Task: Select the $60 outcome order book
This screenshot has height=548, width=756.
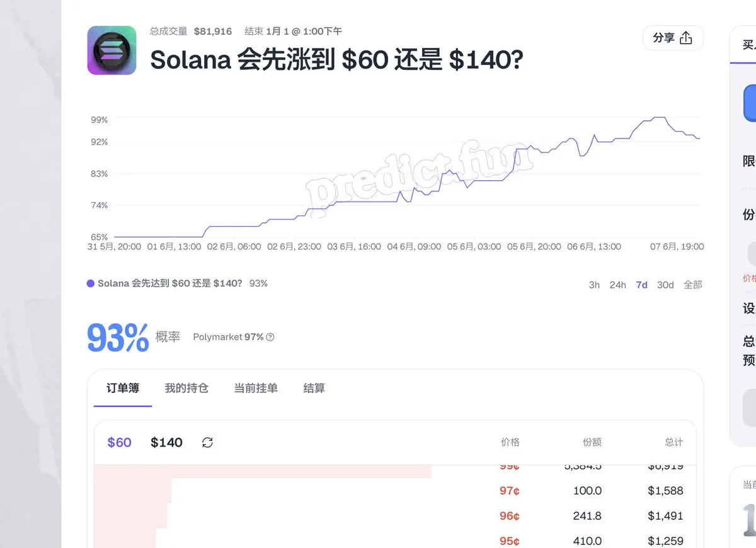Action: 119,442
